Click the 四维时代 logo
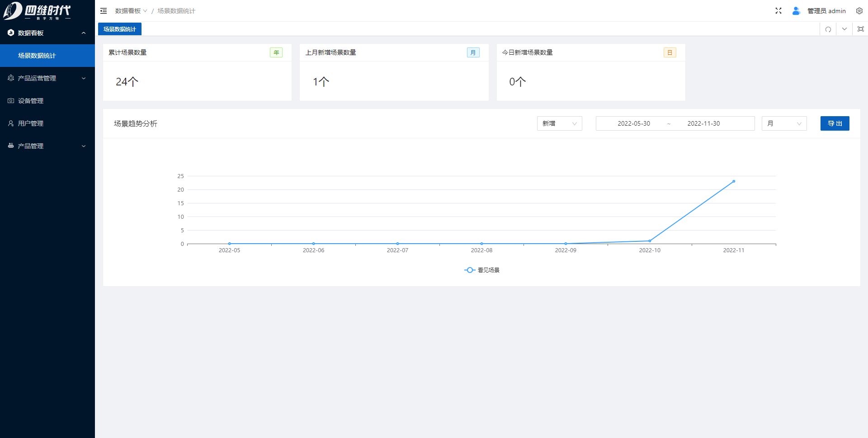 pos(37,11)
